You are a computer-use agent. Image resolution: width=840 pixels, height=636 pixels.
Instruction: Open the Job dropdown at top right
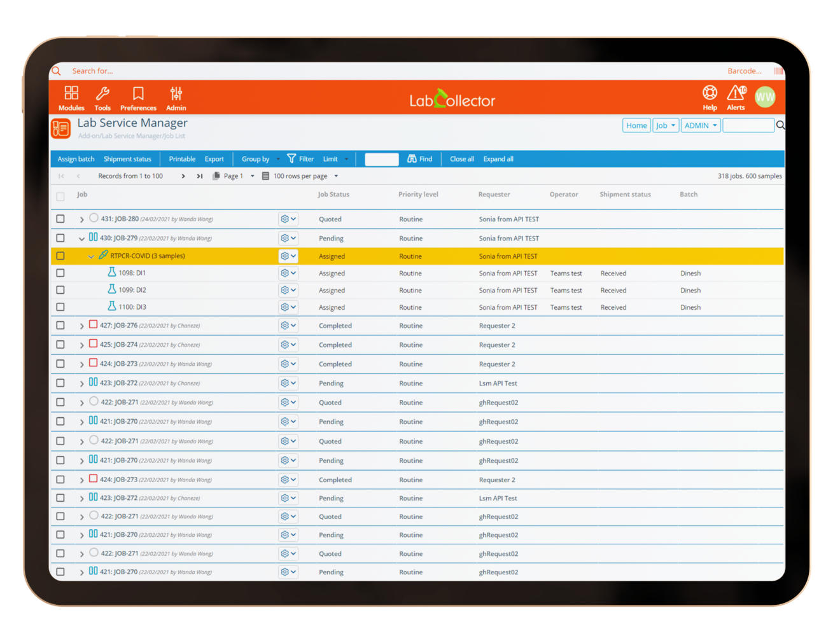click(x=666, y=125)
